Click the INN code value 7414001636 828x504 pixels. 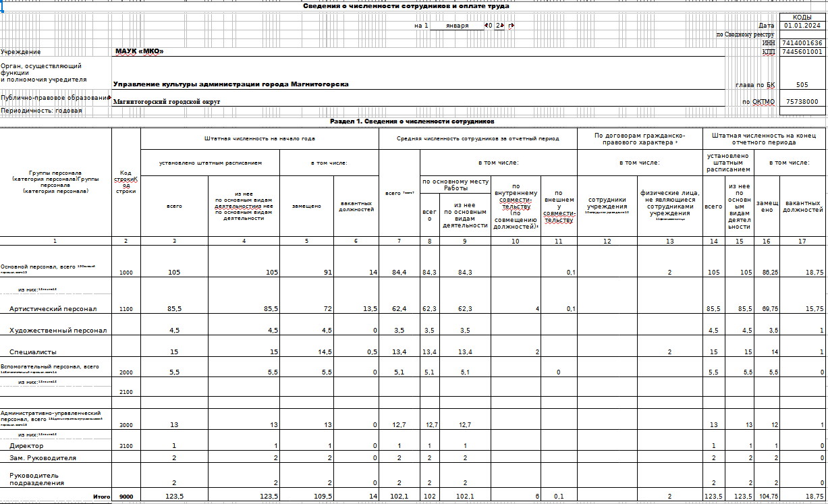pos(802,43)
